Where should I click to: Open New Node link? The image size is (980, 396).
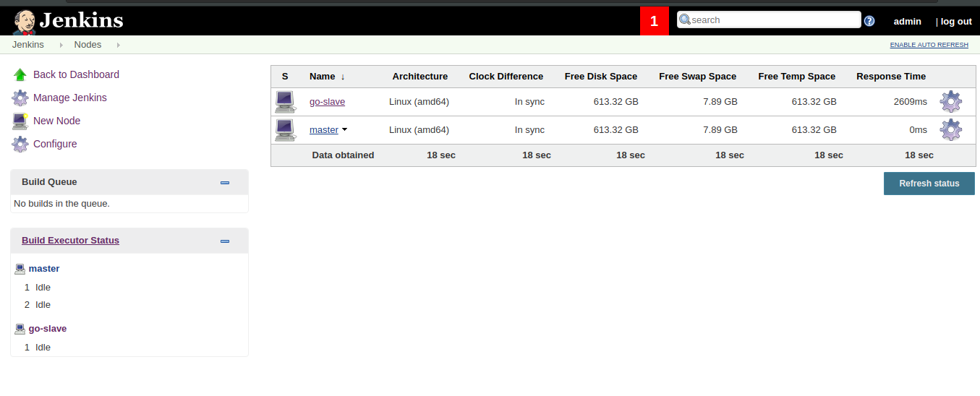coord(57,121)
